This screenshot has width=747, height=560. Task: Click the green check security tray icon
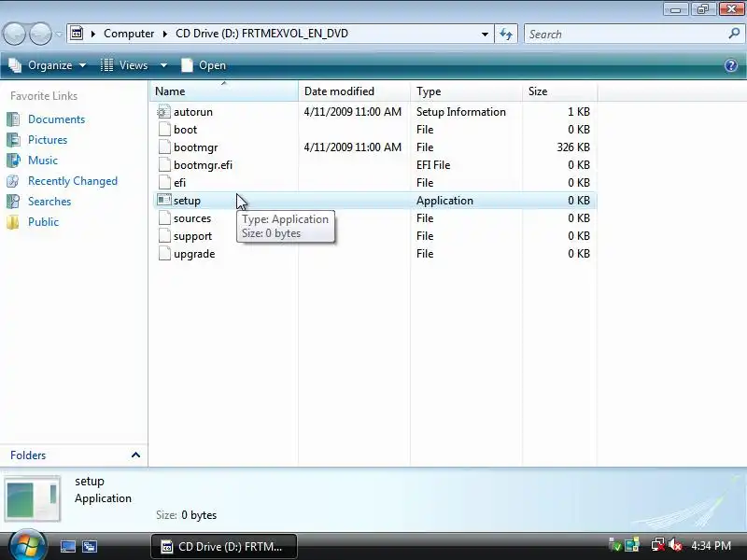coord(615,545)
